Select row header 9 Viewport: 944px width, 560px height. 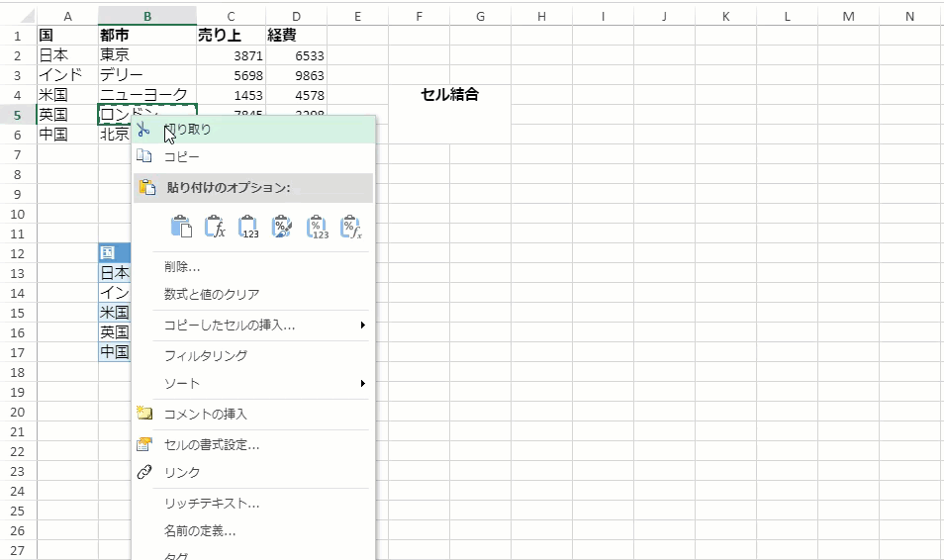point(18,194)
